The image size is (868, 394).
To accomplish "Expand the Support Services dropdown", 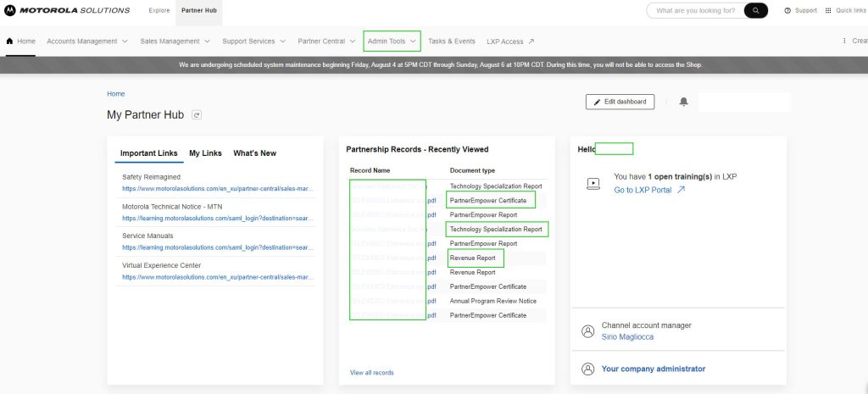I will click(x=254, y=42).
